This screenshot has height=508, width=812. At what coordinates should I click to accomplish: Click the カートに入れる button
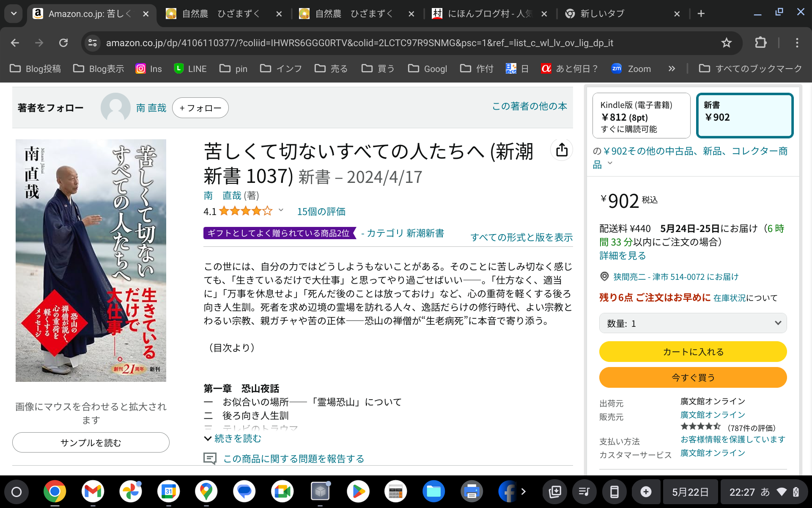693,352
